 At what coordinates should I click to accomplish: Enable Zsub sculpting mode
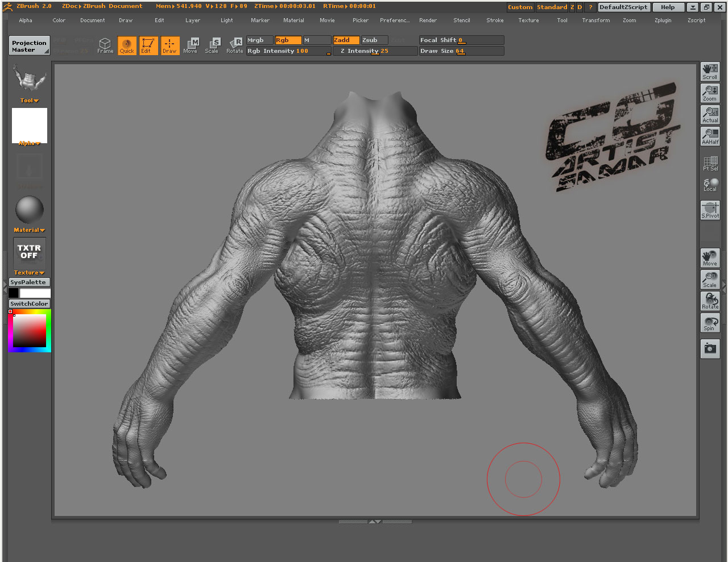click(x=374, y=40)
